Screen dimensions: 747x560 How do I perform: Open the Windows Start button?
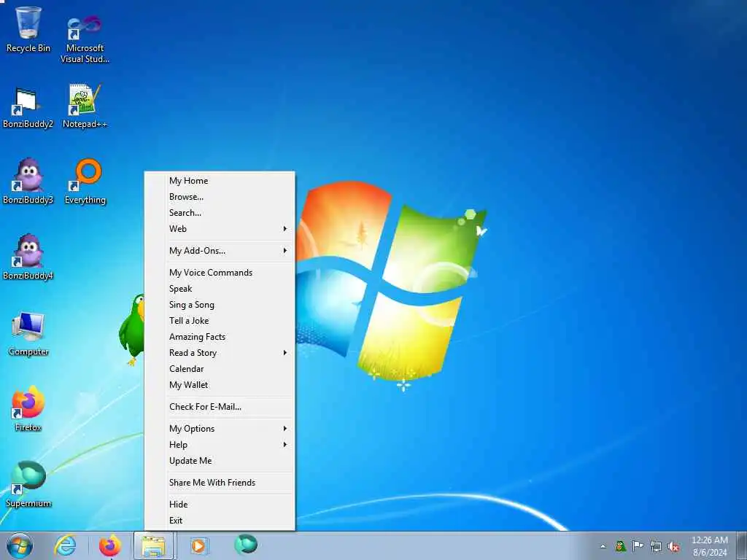20,545
